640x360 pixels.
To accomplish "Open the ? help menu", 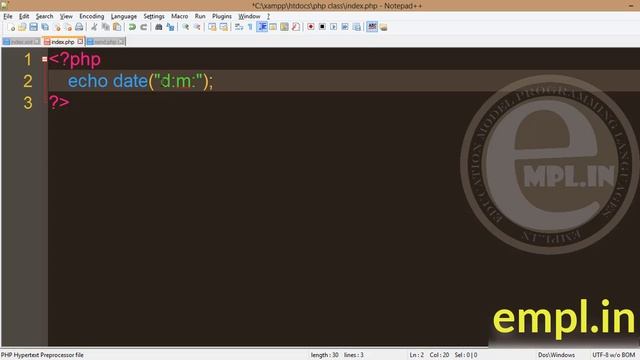I will pyautogui.click(x=268, y=16).
